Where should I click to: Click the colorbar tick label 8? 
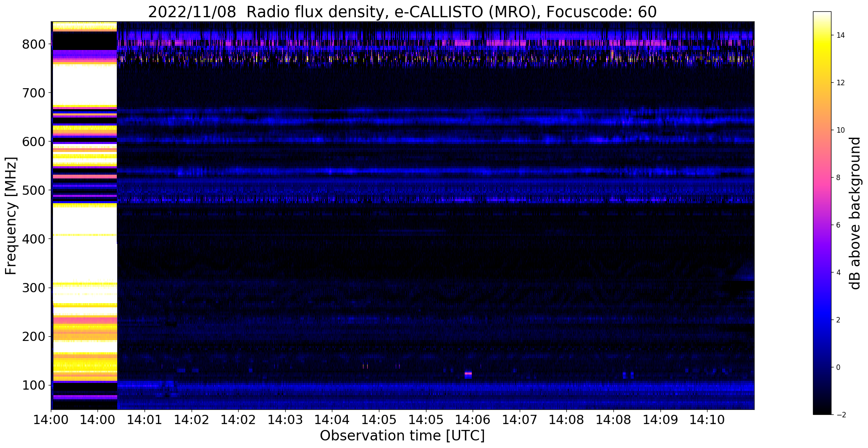point(839,178)
